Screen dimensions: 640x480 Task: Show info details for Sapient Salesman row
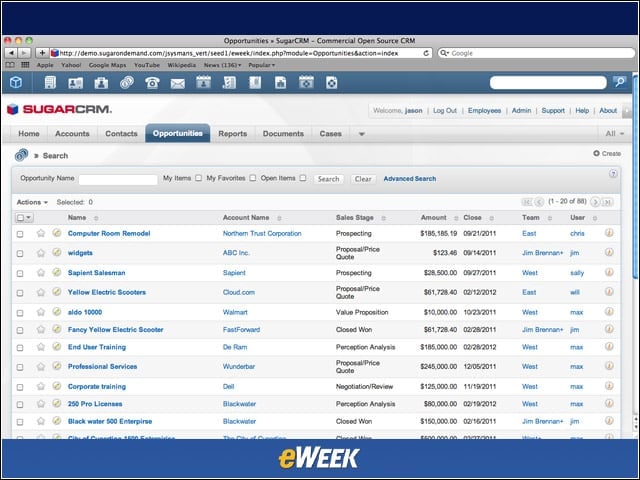[609, 272]
